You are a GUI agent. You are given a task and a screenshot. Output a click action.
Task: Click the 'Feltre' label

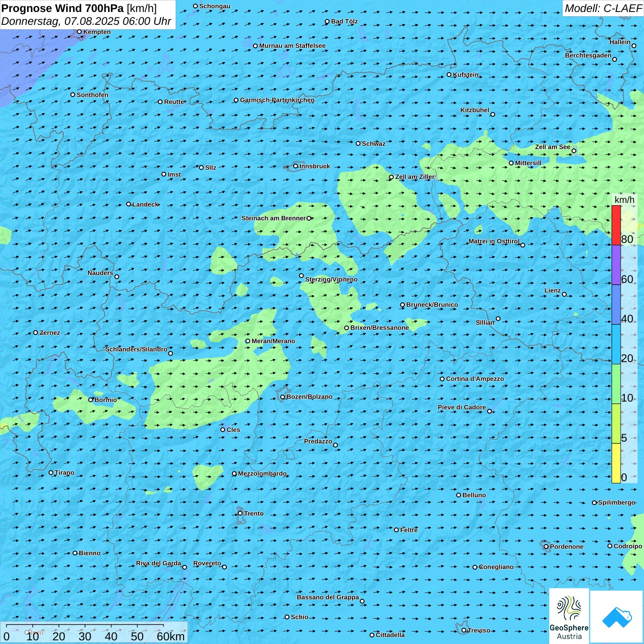[x=409, y=530]
